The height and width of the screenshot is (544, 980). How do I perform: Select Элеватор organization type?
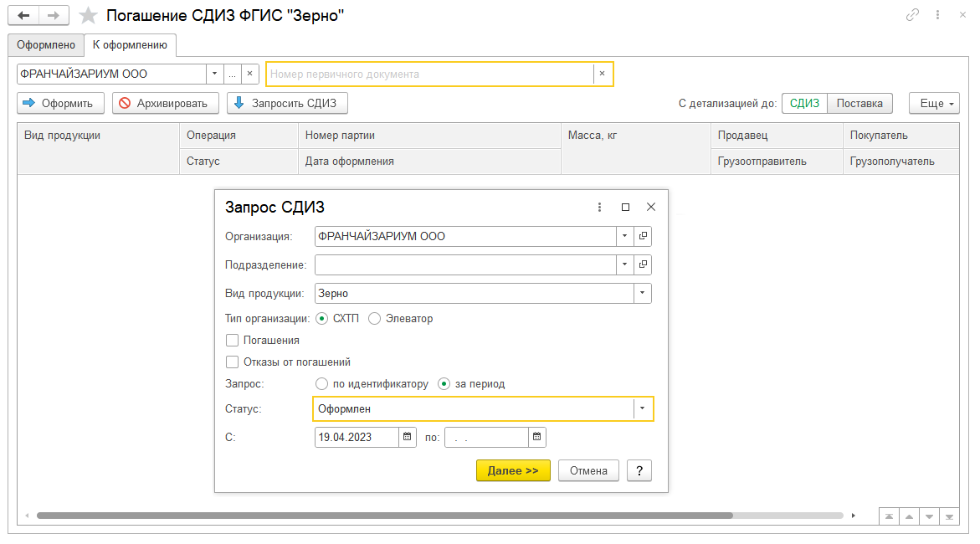pos(374,319)
